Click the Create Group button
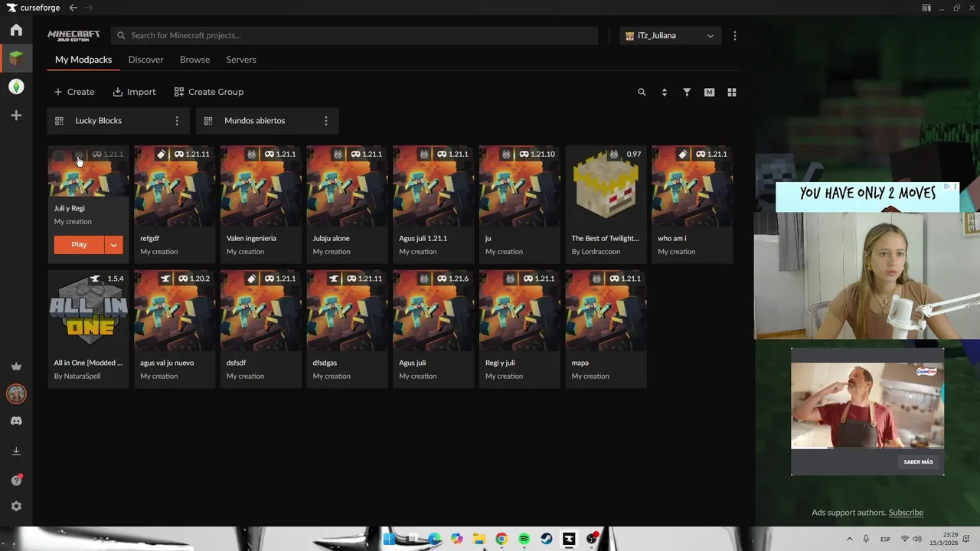Screen dimensions: 980x551 209,92
